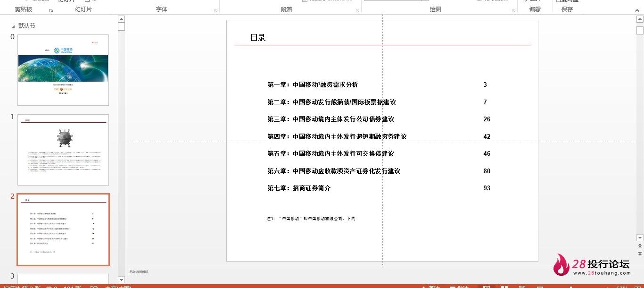This screenshot has width=644, height=288.
Task: Click page number 3 in contents
Action: point(485,85)
